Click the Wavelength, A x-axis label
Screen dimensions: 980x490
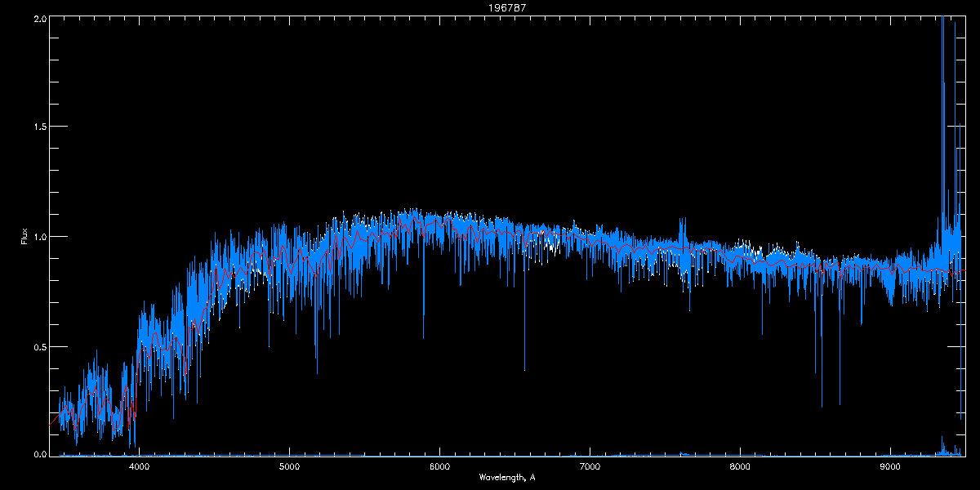point(506,477)
